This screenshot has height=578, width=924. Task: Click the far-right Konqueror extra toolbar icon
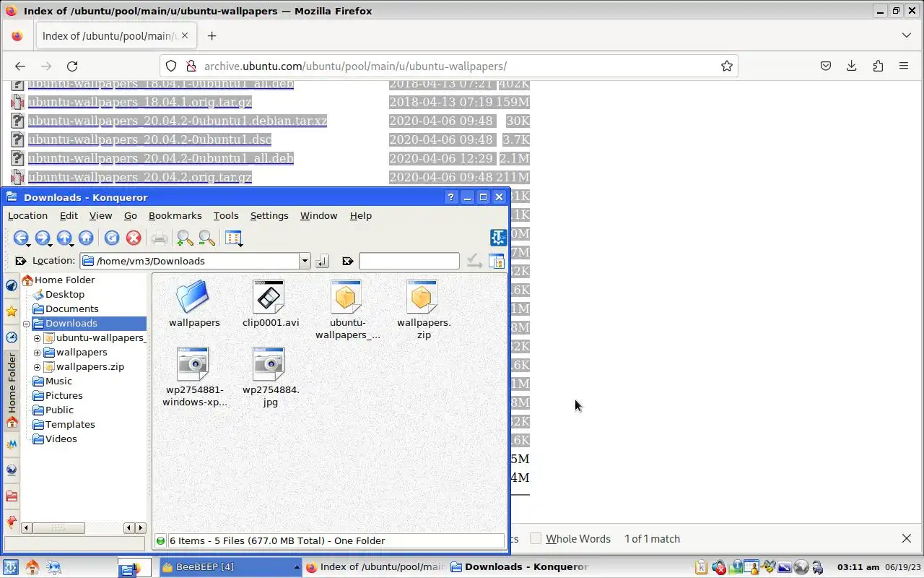(x=496, y=261)
